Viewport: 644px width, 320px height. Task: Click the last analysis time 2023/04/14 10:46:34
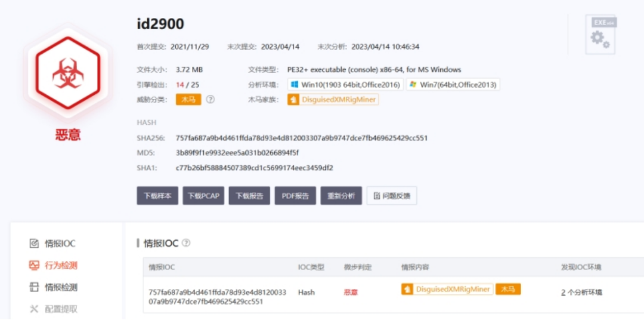click(385, 47)
